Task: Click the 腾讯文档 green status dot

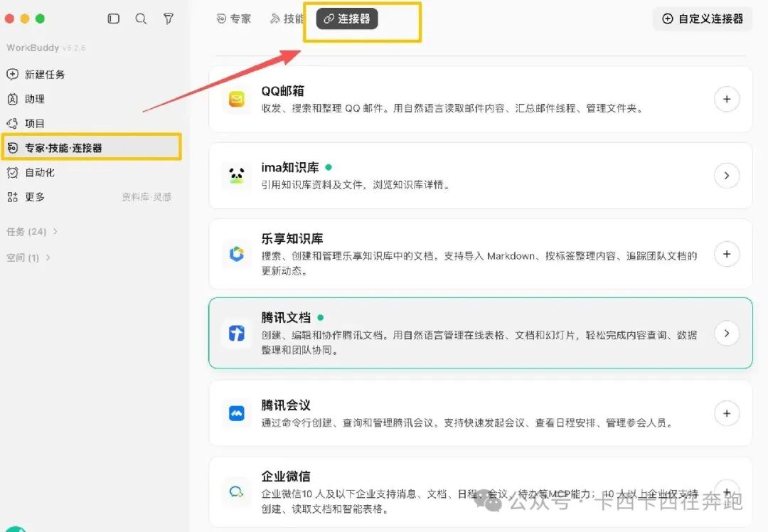Action: (320, 317)
